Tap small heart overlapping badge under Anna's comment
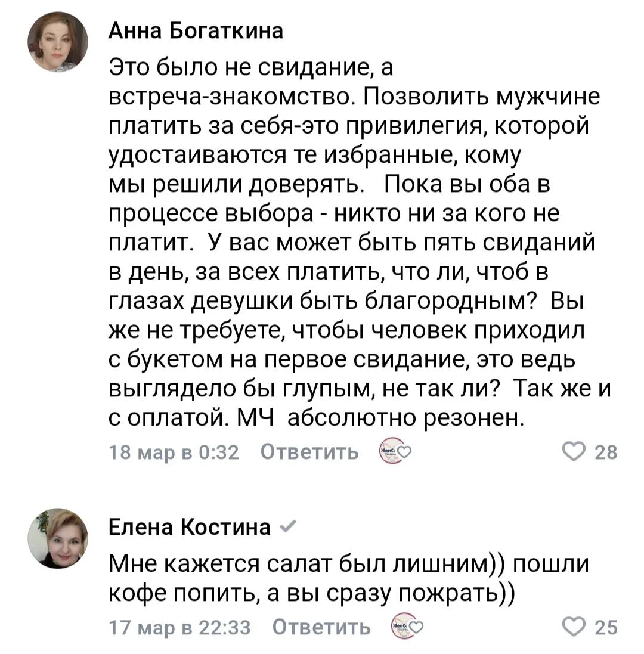 pos(403,452)
